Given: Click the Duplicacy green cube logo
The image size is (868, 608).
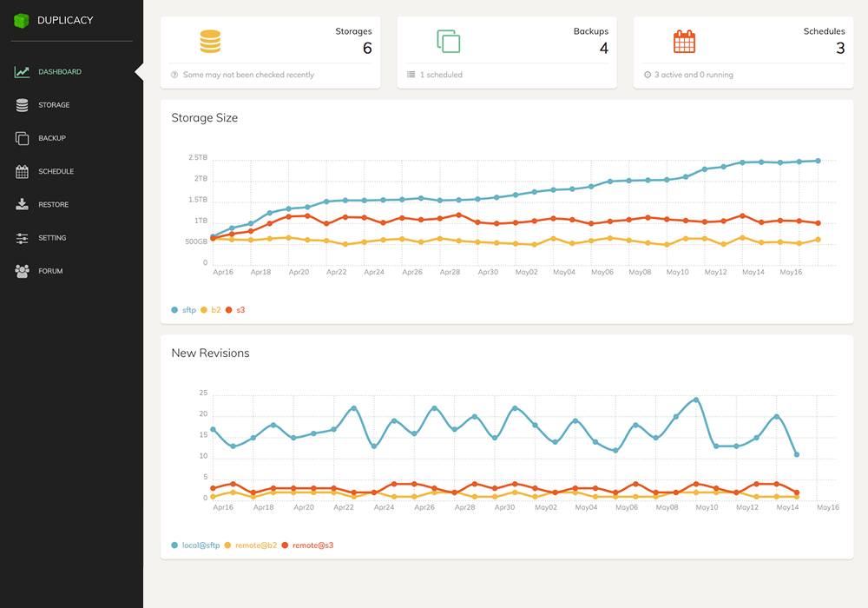Looking at the screenshot, I should tap(22, 20).
